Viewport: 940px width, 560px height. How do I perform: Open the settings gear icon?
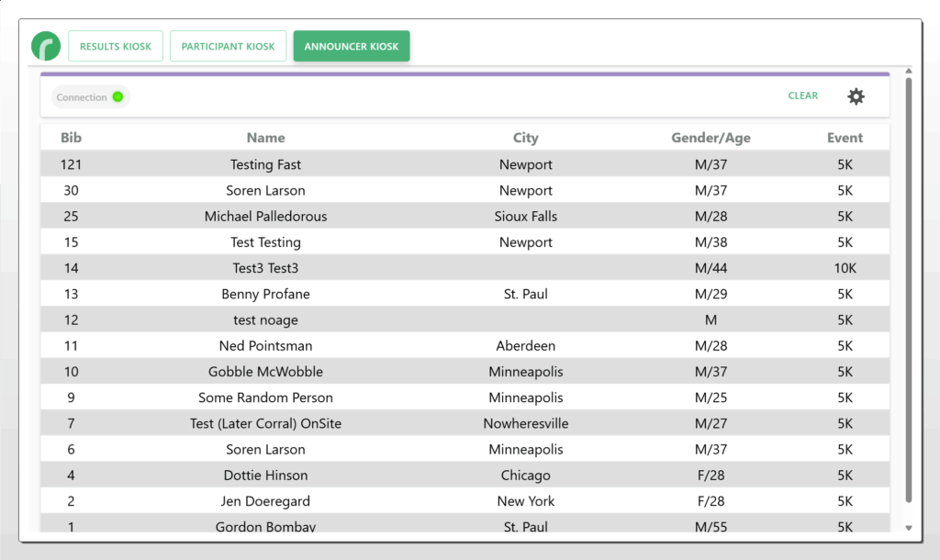pos(856,96)
